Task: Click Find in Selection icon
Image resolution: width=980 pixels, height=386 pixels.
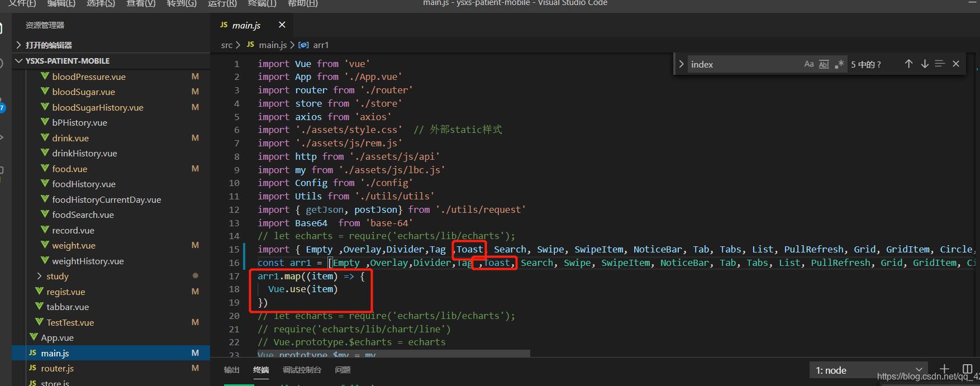Action: 940,64
